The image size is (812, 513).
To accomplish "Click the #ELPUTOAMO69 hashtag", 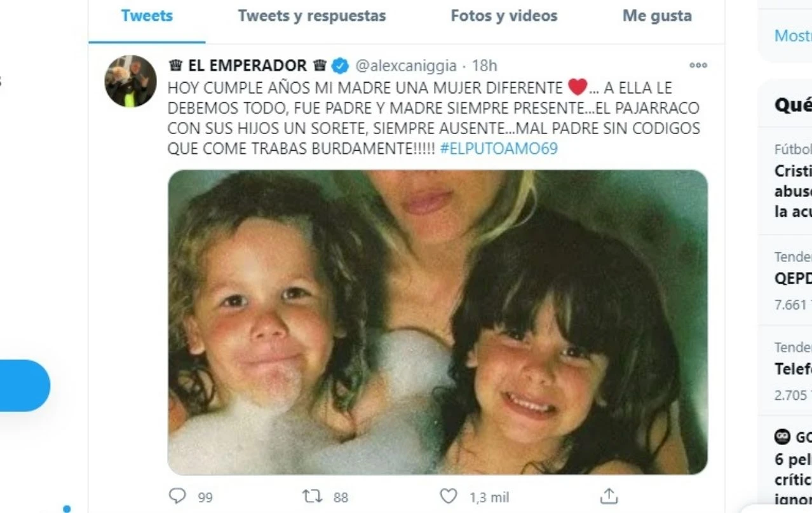I will (498, 149).
